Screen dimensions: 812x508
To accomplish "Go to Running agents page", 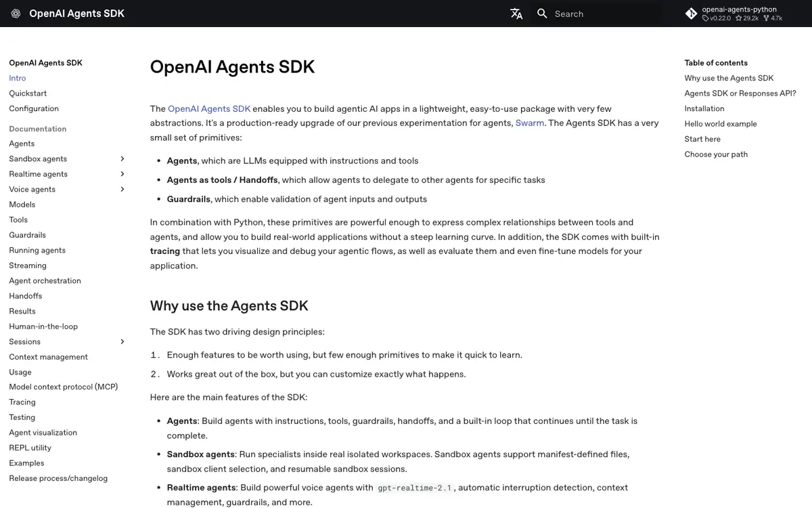I will click(x=37, y=250).
